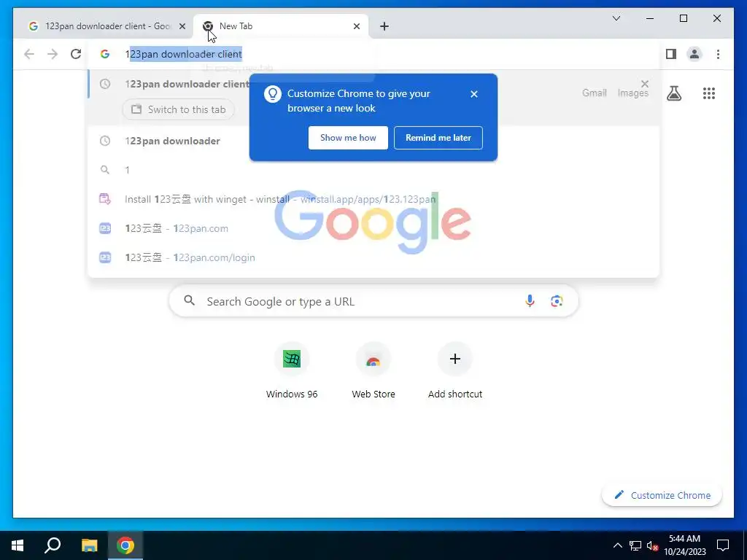
Task: Select '123pan downloader' history suggestion
Action: coord(374,141)
